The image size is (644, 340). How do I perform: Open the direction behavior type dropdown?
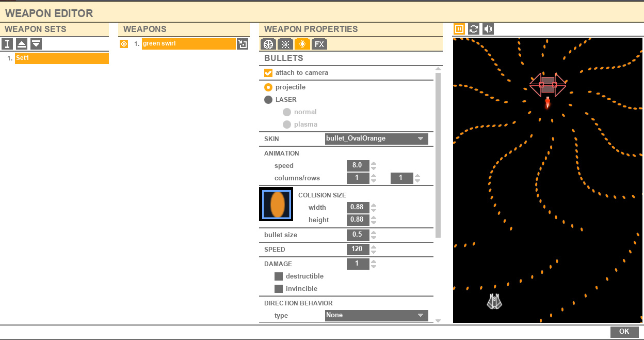[x=377, y=315]
